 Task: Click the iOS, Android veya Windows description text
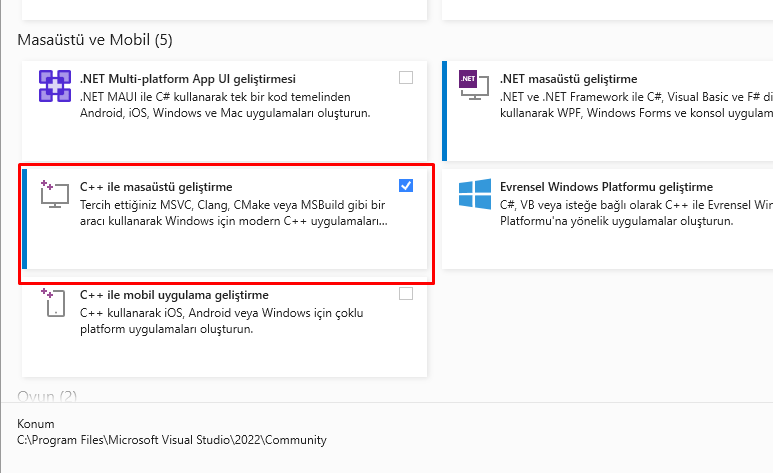pos(222,321)
